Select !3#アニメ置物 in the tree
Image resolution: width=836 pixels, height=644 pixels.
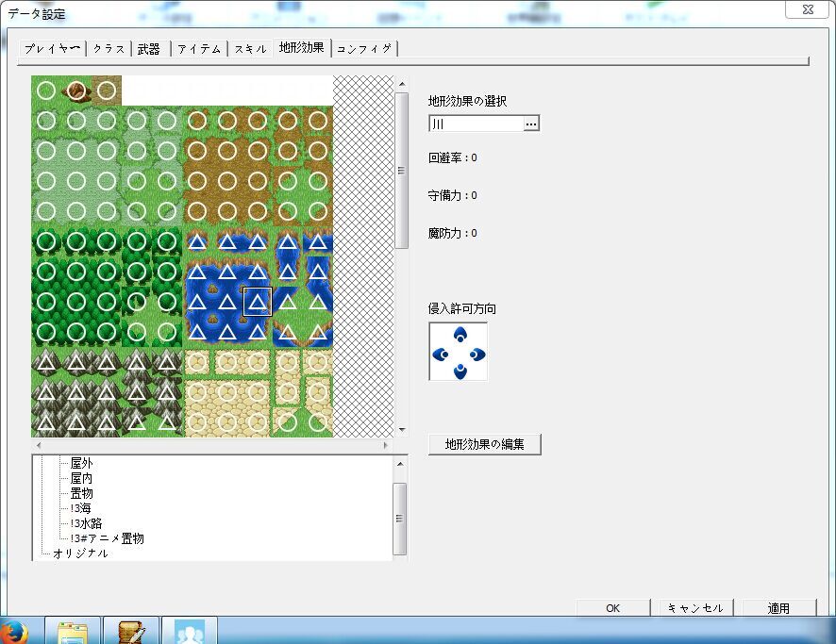tap(107, 538)
